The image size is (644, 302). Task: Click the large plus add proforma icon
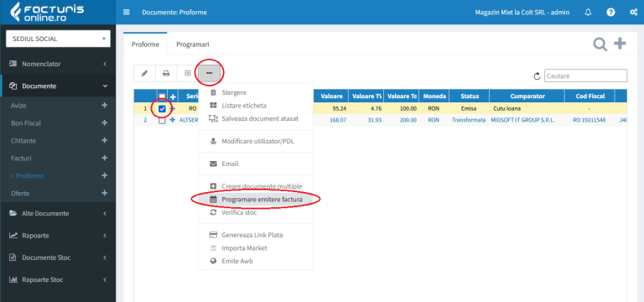[x=620, y=43]
